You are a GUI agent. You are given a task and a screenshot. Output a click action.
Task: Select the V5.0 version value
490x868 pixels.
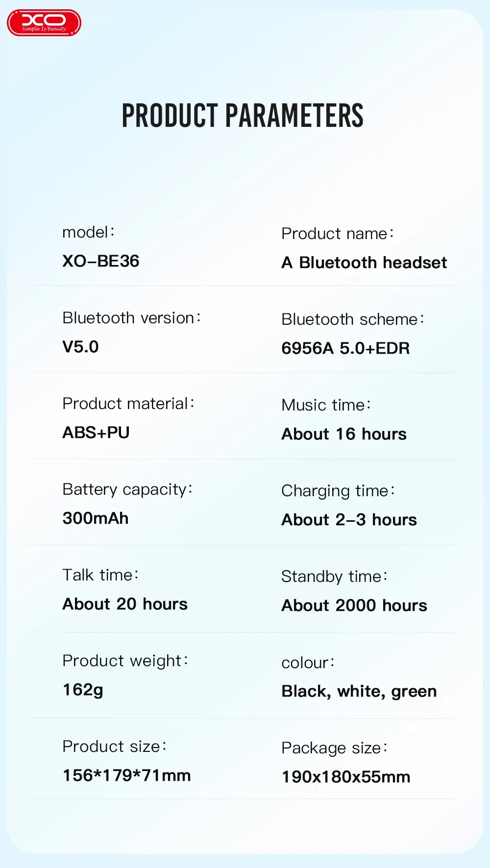[81, 347]
